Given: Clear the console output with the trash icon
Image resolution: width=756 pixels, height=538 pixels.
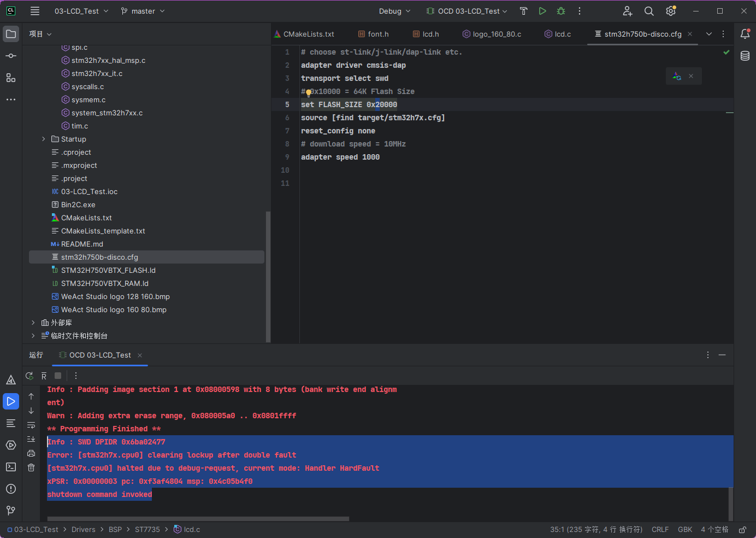Looking at the screenshot, I should coord(31,467).
